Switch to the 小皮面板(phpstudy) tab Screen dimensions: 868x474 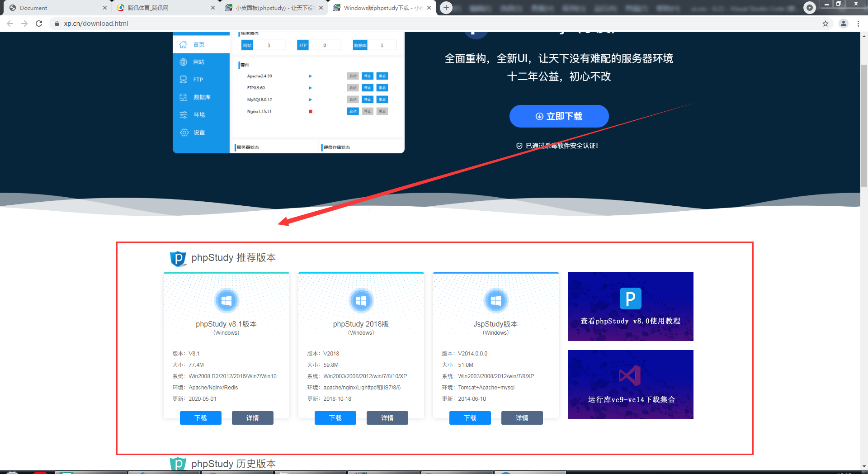[274, 8]
